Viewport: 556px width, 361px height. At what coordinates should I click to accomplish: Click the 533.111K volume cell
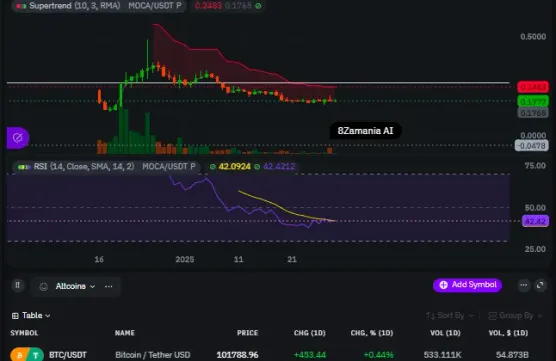(x=442, y=355)
